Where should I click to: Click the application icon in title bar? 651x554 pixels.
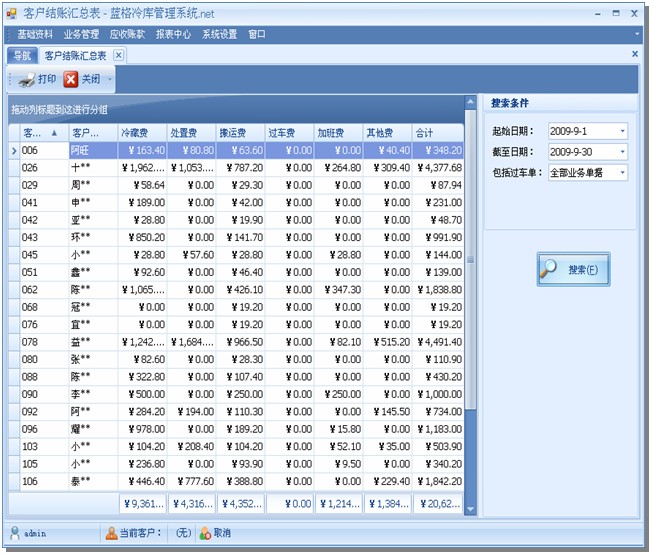(12, 14)
